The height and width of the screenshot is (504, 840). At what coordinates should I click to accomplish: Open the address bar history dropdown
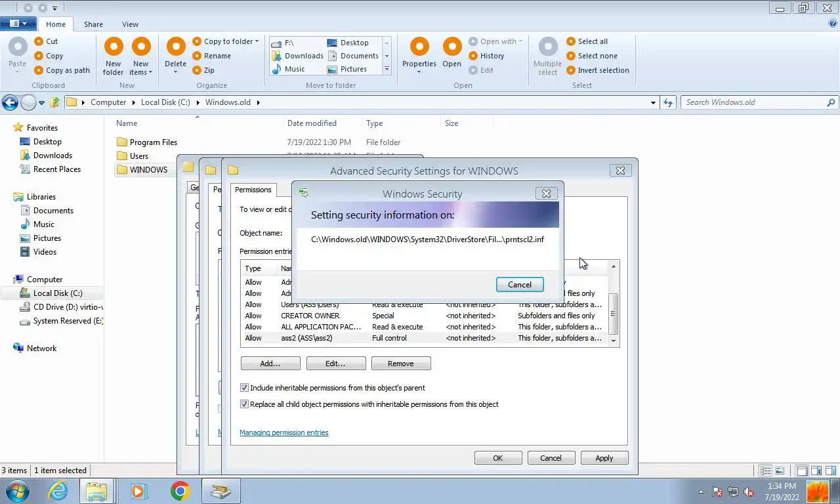click(x=653, y=102)
